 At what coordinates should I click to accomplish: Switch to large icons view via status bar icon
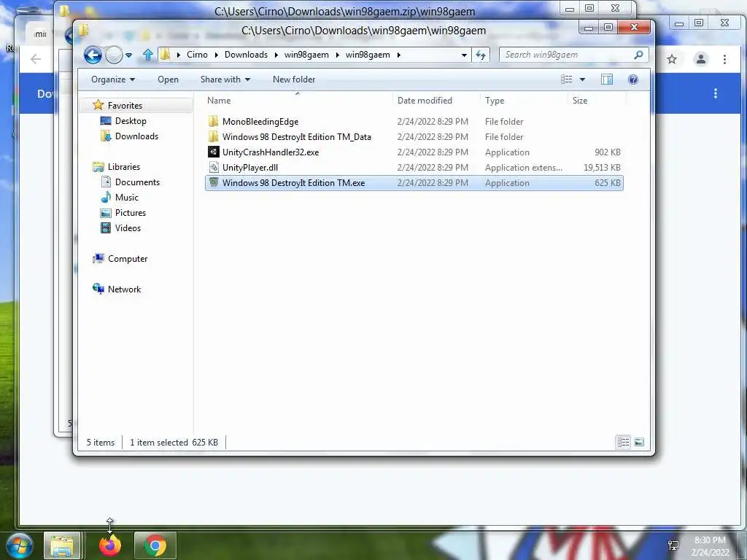tap(639, 443)
